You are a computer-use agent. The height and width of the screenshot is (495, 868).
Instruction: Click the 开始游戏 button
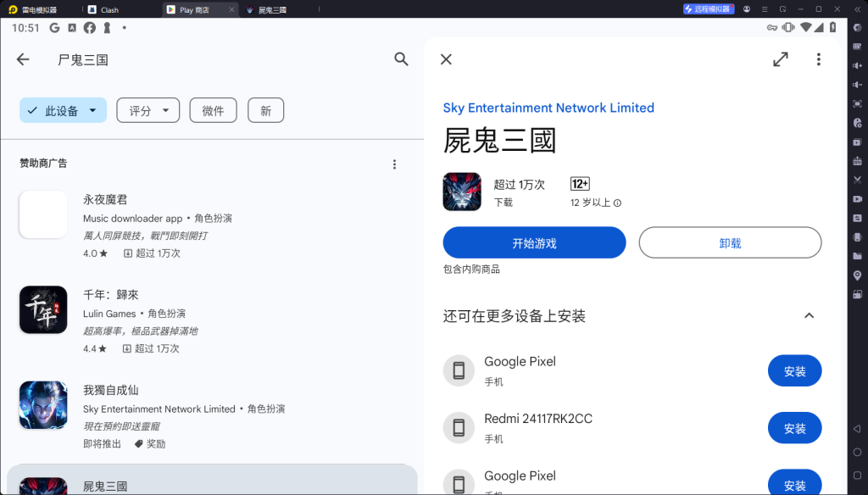pos(534,242)
